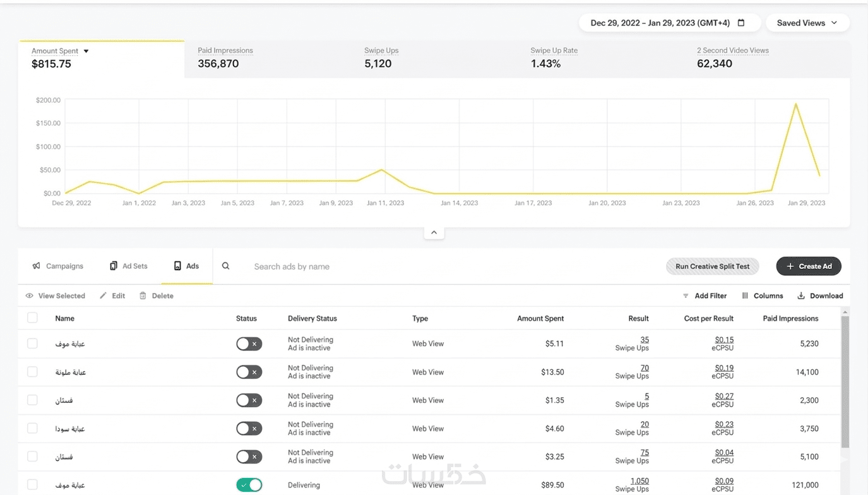Click the megaphone Campaigns icon
The image size is (868, 495).
(37, 266)
